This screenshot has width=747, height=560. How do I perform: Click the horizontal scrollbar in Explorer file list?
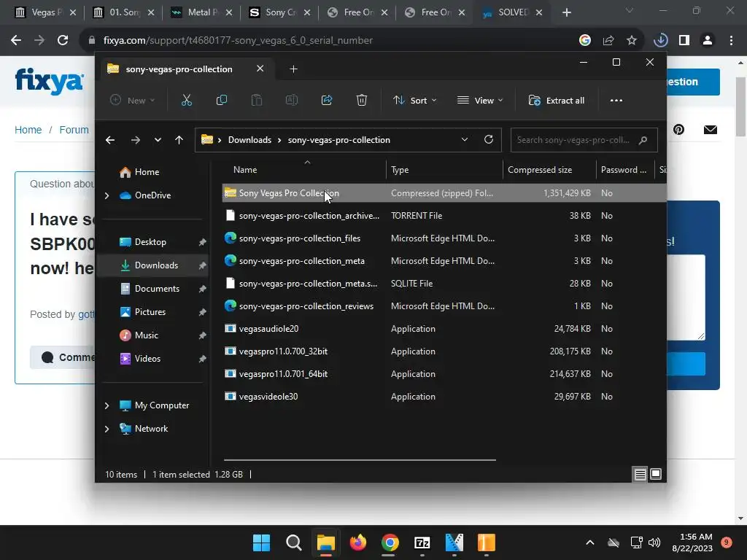pos(360,460)
